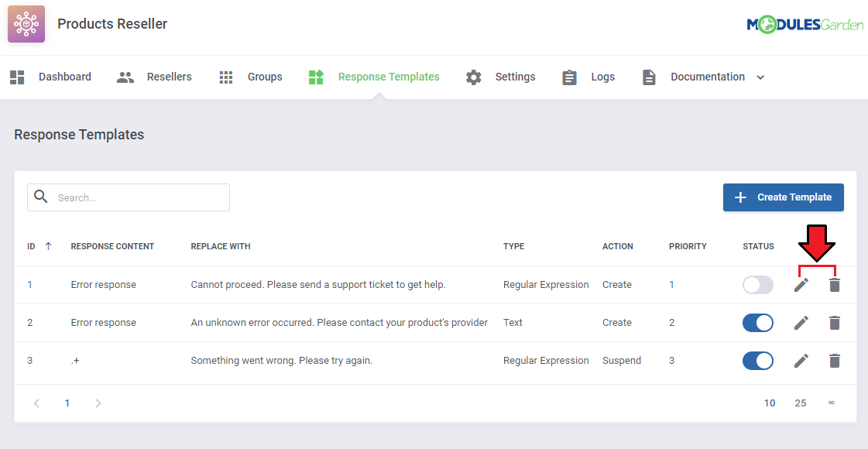
Task: Show 25 entries per page
Action: 801,403
